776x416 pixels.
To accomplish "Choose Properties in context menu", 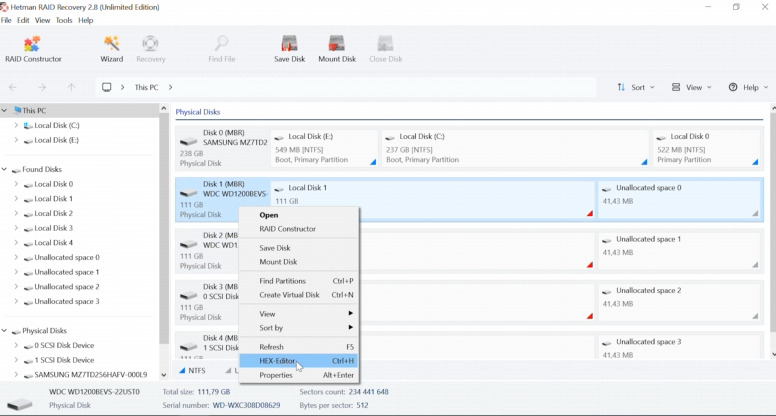I will (x=299, y=375).
